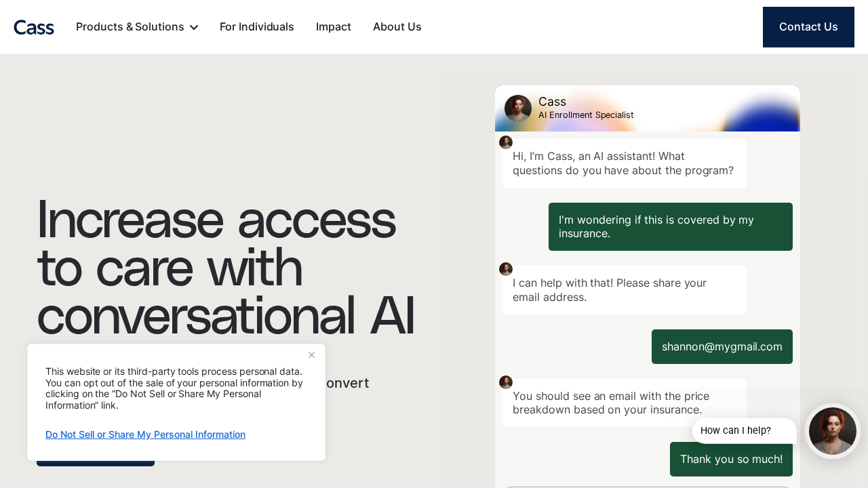The image size is (868, 488).
Task: Click the message input at chat window bottom
Action: pyautogui.click(x=647, y=486)
